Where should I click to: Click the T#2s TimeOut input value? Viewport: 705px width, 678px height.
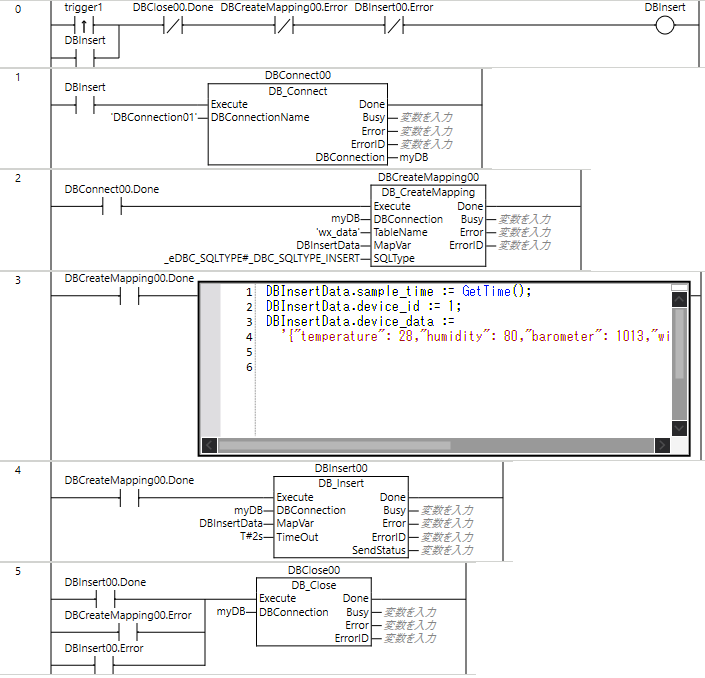click(x=250, y=536)
